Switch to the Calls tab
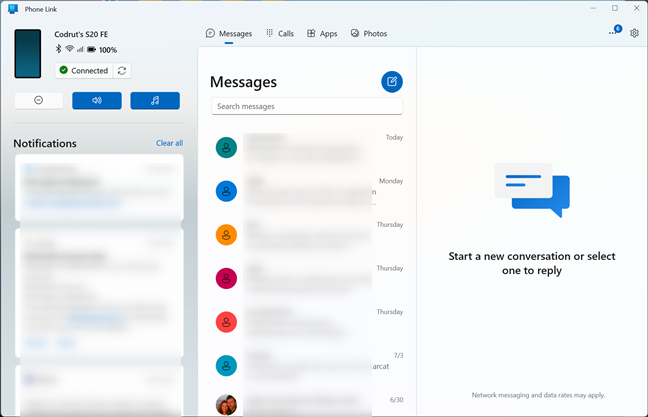This screenshot has height=417, width=648. coord(280,33)
